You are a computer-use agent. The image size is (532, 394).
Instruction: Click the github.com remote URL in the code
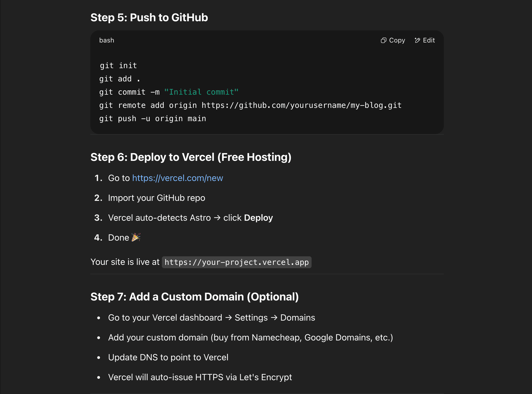point(302,105)
